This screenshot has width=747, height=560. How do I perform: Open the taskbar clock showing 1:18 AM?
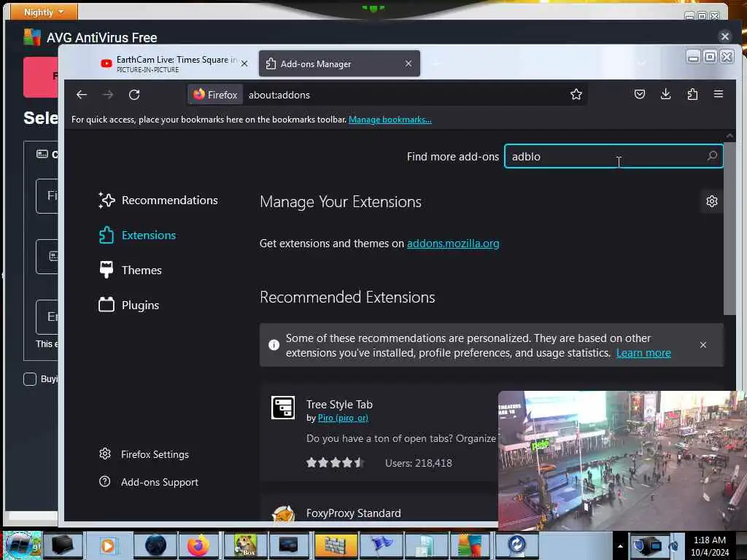pos(710,545)
